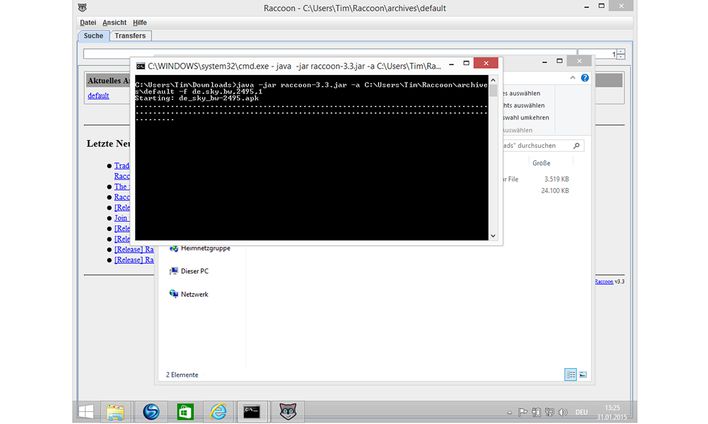Switch to the Transfers tab

click(x=130, y=36)
